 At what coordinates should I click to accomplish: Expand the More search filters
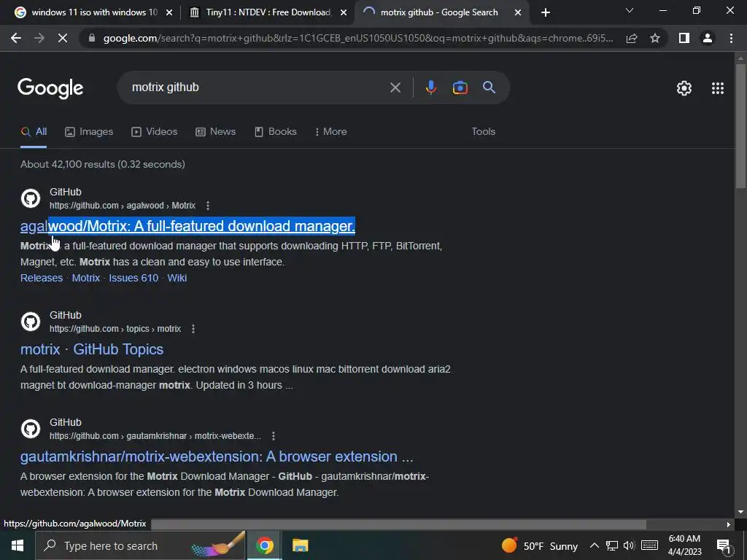(330, 132)
